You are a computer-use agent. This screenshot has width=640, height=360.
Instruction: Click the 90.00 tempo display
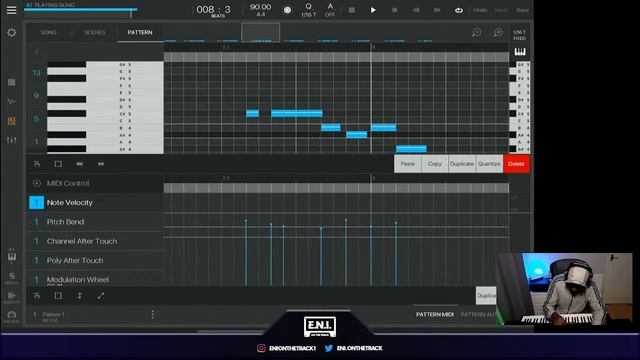pos(260,8)
